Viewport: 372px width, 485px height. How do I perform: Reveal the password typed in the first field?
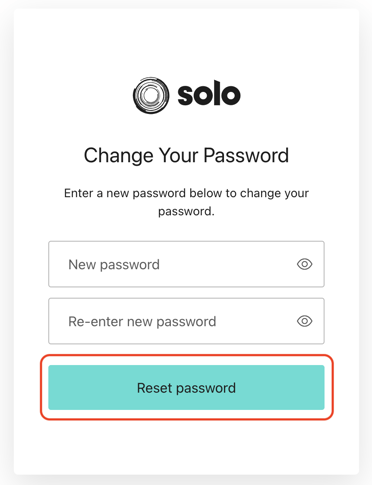point(304,264)
